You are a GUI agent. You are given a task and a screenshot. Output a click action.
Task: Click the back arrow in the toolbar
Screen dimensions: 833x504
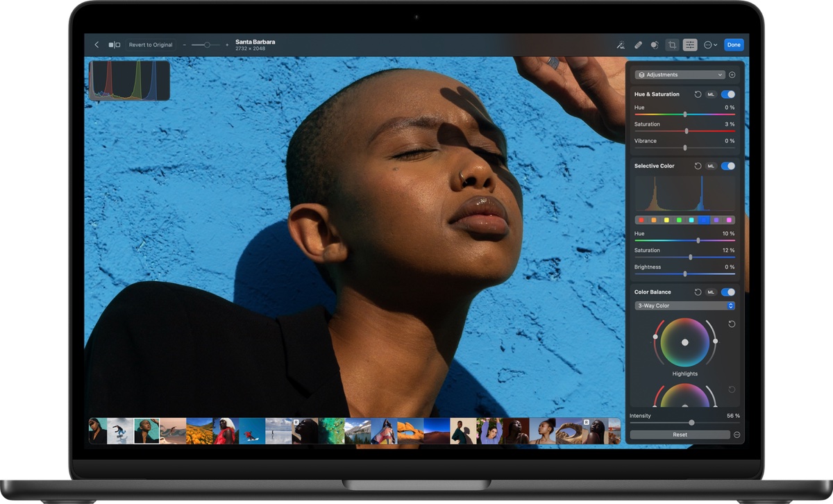(x=96, y=45)
